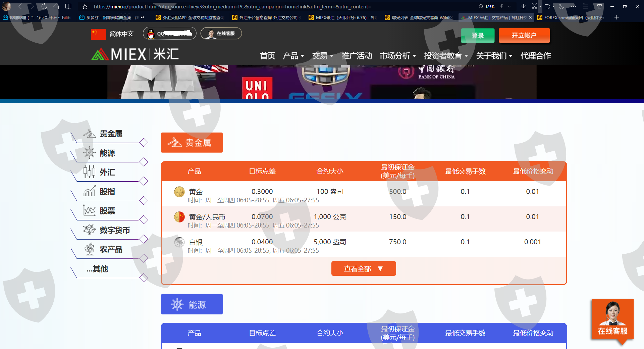Open 在线客服 button in header
644x349 pixels.
[221, 33]
